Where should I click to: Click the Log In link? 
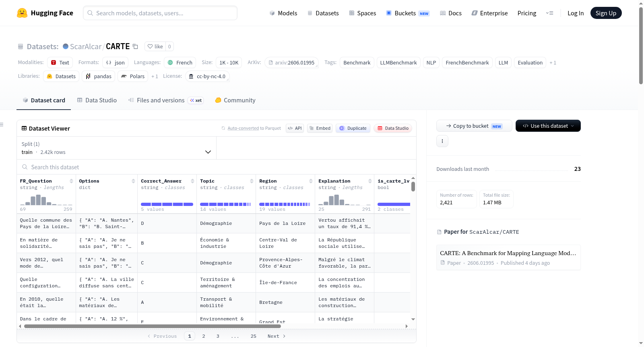click(x=576, y=13)
